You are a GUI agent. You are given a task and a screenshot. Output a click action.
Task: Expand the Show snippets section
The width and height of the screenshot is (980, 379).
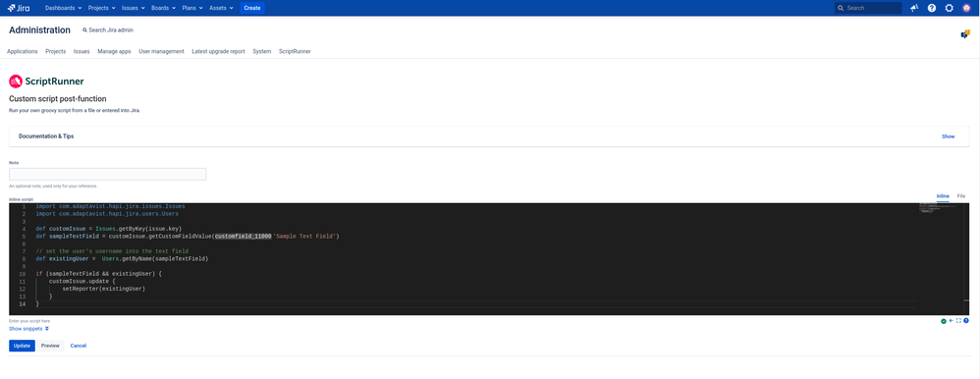coord(28,328)
